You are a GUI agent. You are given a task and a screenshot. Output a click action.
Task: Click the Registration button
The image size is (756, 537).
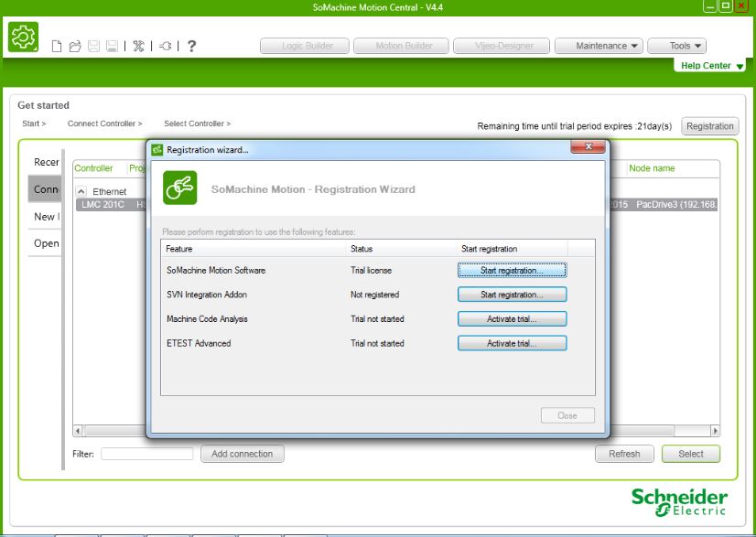click(709, 126)
